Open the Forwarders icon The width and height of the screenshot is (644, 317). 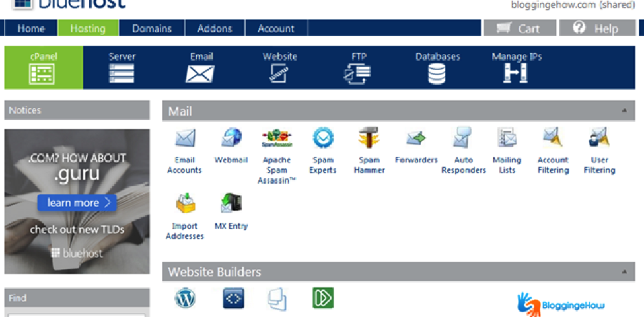click(416, 139)
